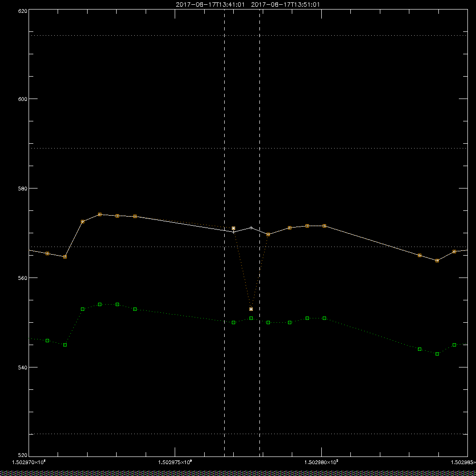Select the highest orange data point near 574

pyautogui.click(x=99, y=214)
